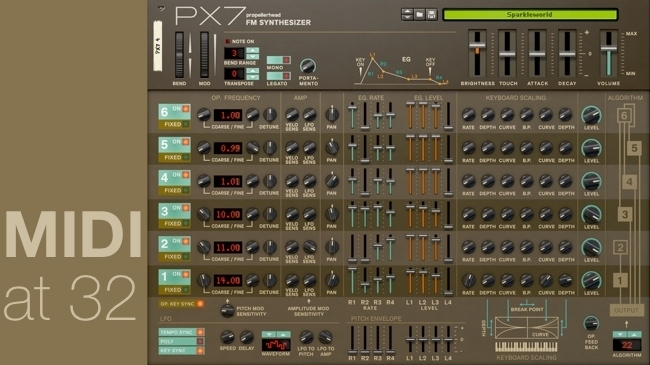
Task: Click the save patch floppy icon
Action: point(431,15)
